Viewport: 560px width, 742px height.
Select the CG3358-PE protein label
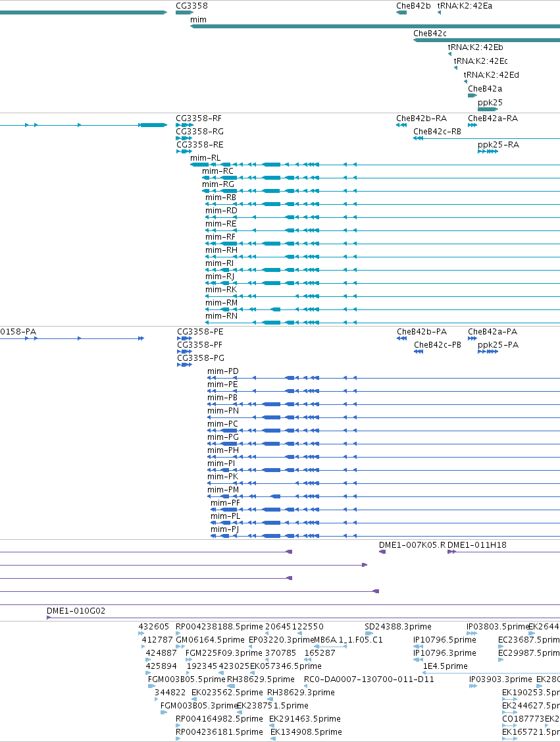pos(200,332)
